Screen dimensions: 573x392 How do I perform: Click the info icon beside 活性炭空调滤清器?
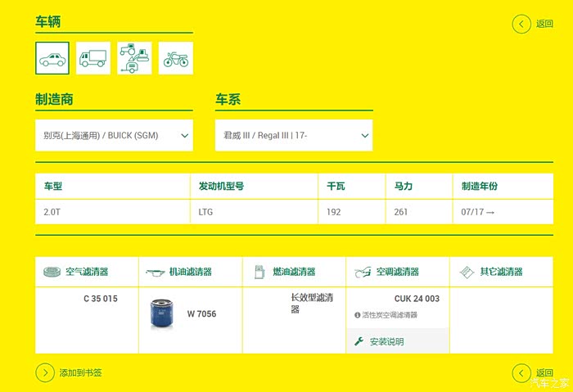(x=358, y=315)
